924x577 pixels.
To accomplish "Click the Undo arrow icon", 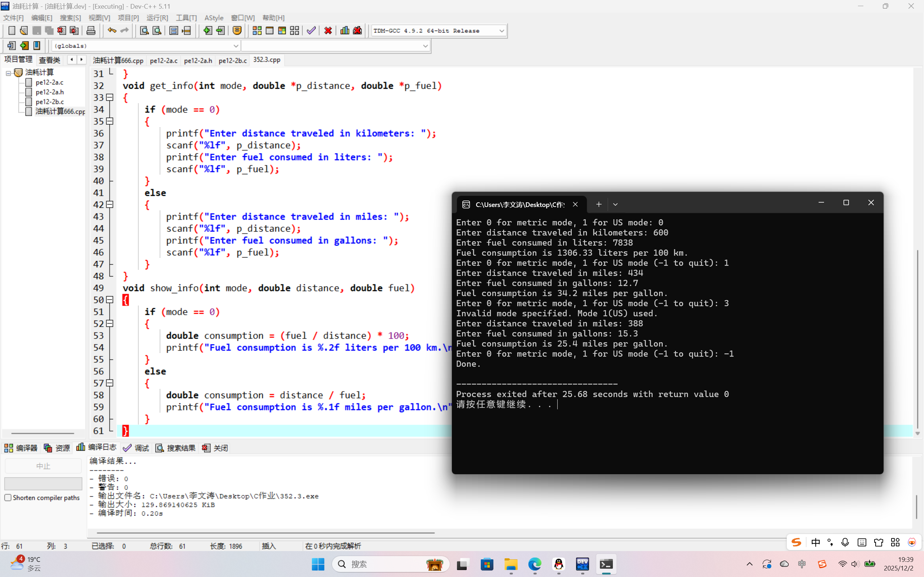I will point(112,31).
